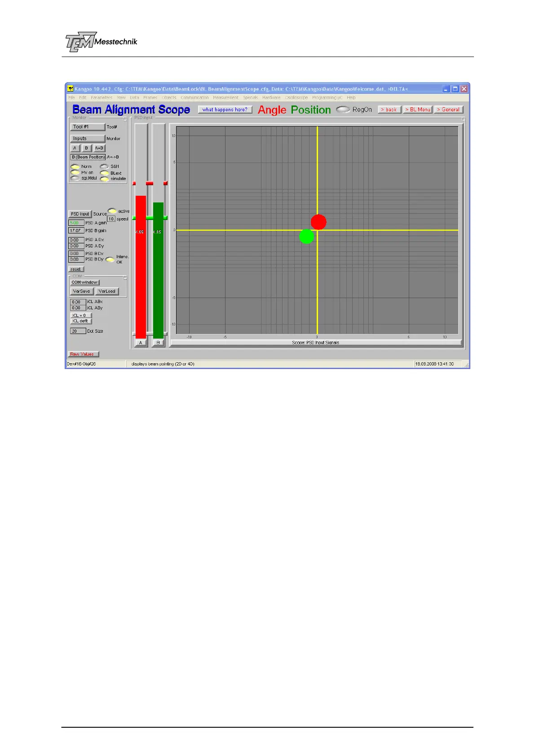Open the Communication menu
This screenshot has width=535, height=756.
click(195, 97)
